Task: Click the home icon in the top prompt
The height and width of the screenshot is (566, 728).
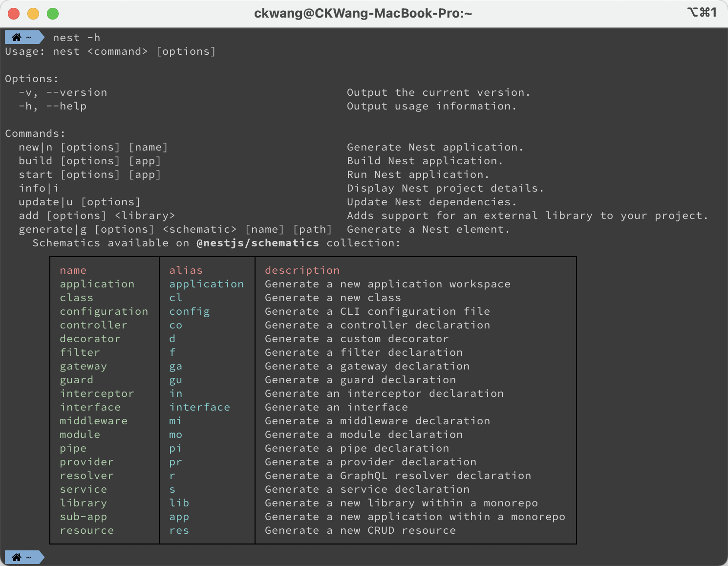Action: point(17,37)
